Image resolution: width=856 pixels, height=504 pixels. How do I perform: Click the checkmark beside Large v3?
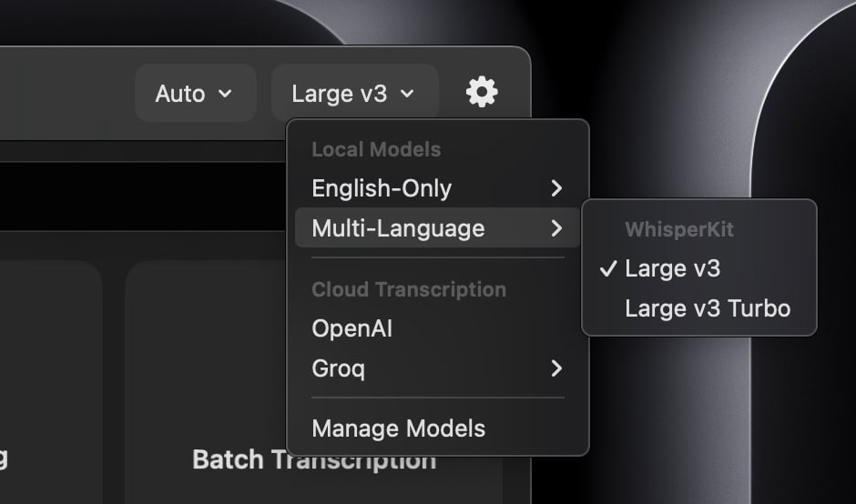[606, 268]
